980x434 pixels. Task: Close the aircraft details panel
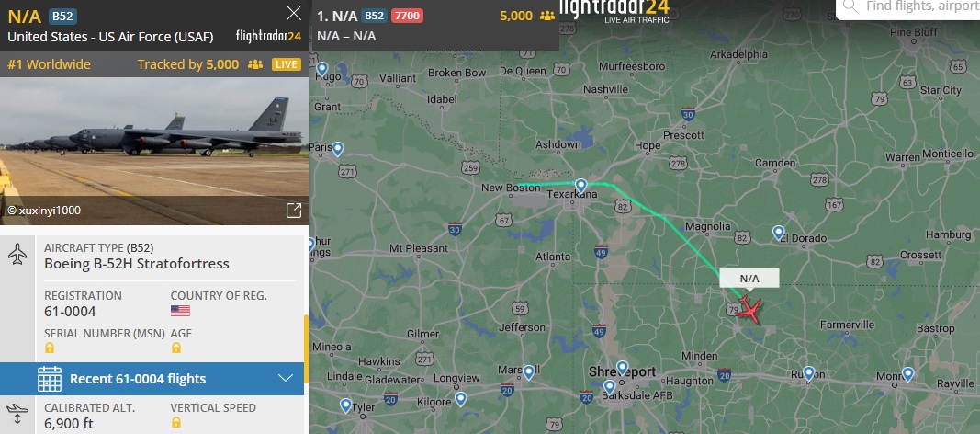click(x=294, y=13)
